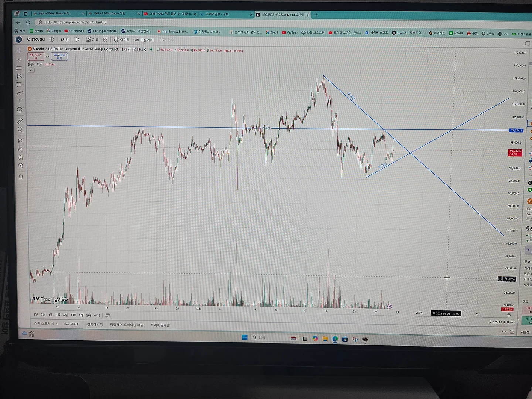Open the forecasting and measurement tool
Image resolution: width=532 pixels, height=399 pixels.
point(19,84)
